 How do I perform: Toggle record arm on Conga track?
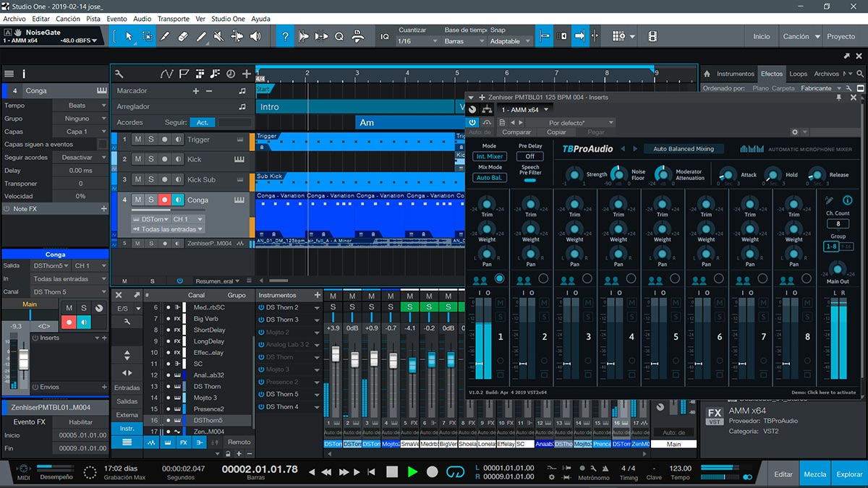click(x=164, y=200)
